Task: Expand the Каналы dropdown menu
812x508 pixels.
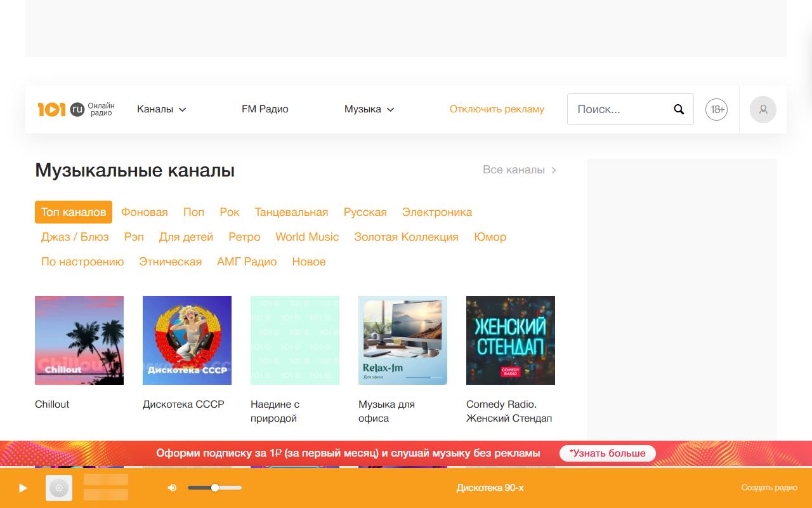Action: click(162, 109)
